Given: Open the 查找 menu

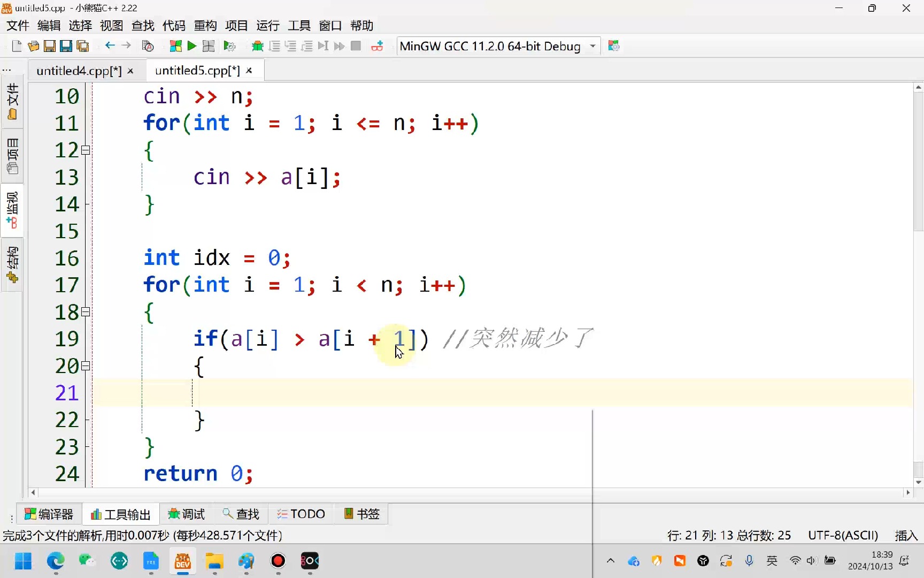Looking at the screenshot, I should point(143,26).
